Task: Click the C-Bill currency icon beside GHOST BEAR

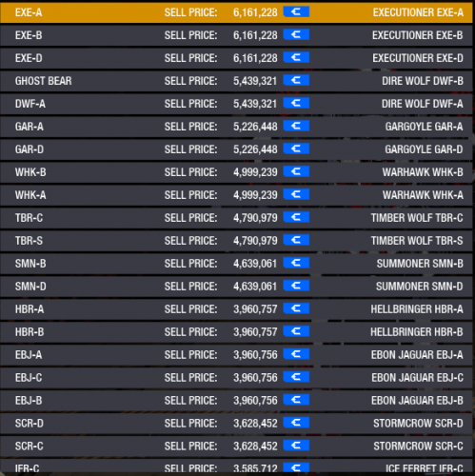Action: coord(296,80)
